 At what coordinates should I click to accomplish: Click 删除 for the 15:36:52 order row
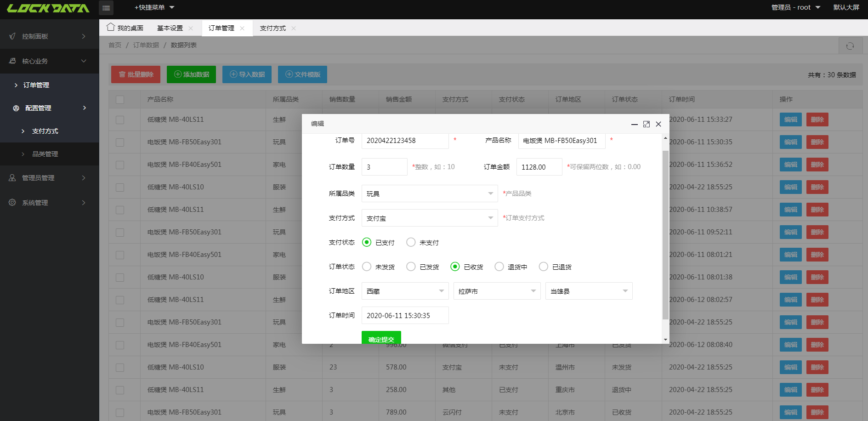817,165
